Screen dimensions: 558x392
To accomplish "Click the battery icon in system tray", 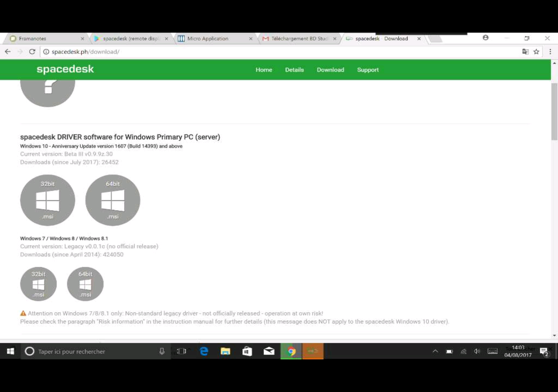I will (x=449, y=351).
